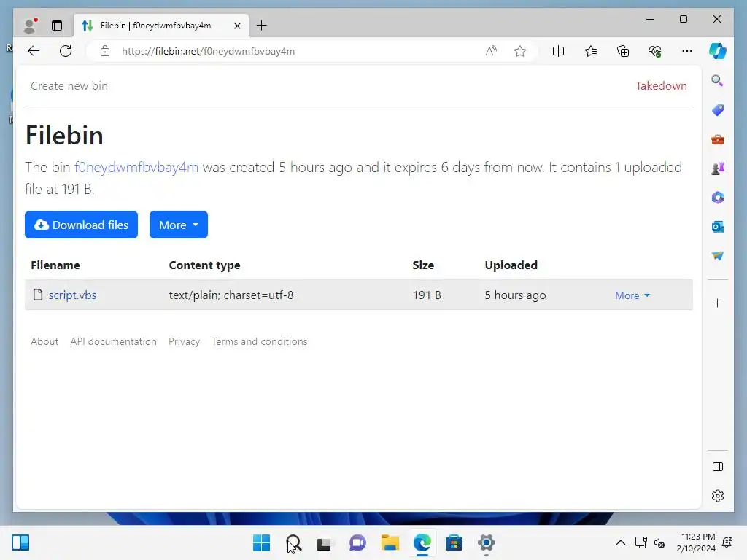Open clock and date 11:23 PM
747x560 pixels.
click(x=696, y=542)
